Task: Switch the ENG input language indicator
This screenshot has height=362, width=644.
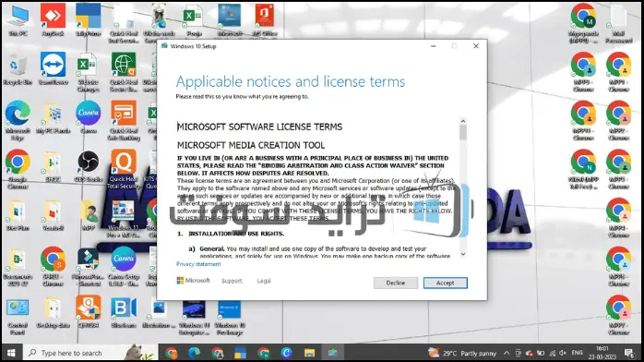Action: coord(577,353)
